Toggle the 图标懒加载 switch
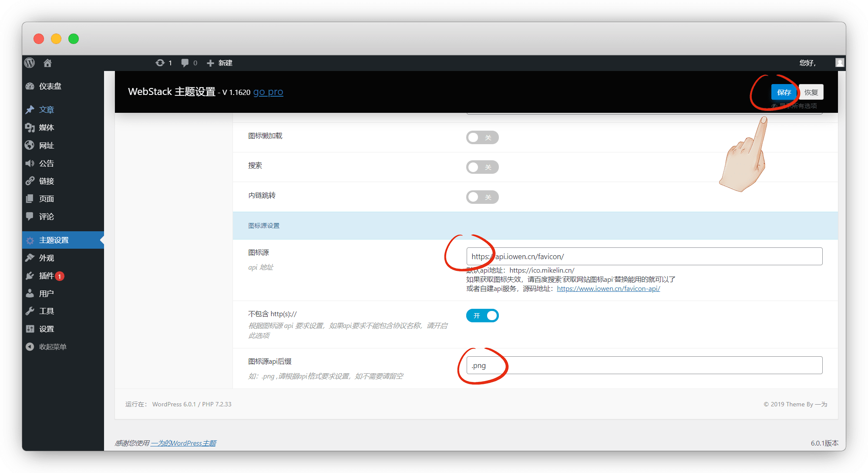The width and height of the screenshot is (868, 473). (482, 138)
